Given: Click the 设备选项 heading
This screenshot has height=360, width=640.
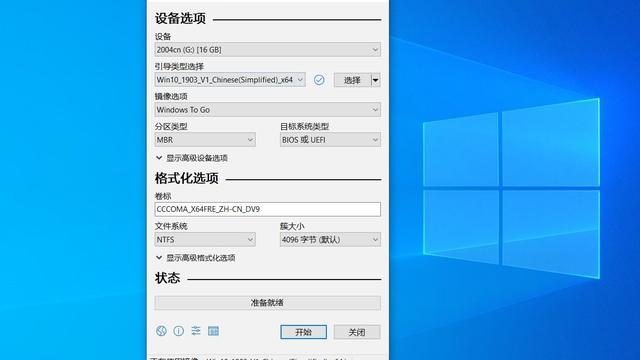Looking at the screenshot, I should (x=180, y=18).
